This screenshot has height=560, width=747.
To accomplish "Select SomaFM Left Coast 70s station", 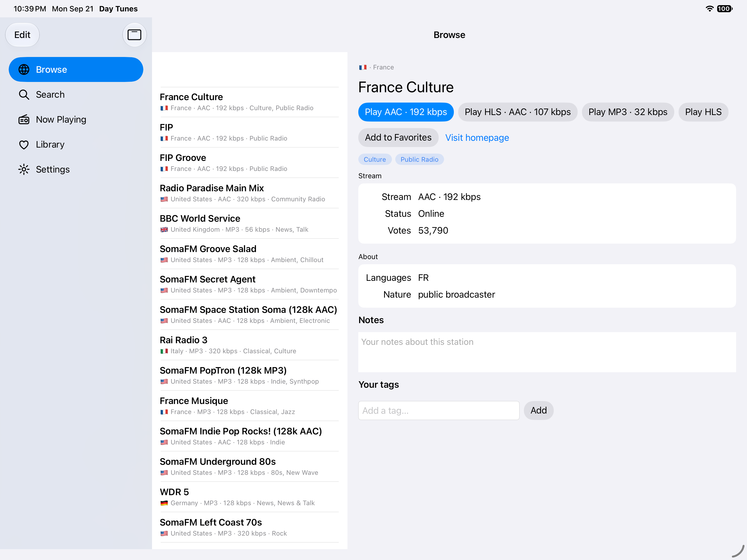I will coord(249,527).
